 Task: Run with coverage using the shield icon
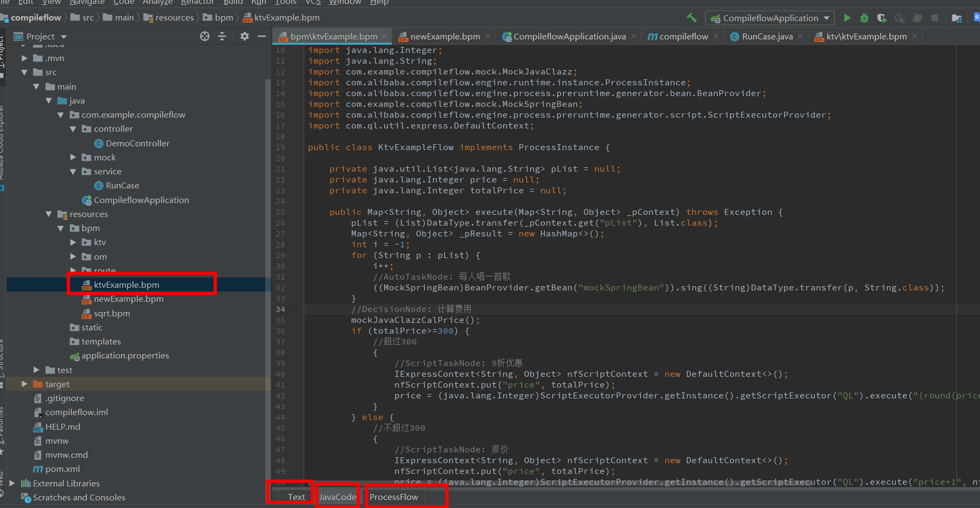(882, 18)
